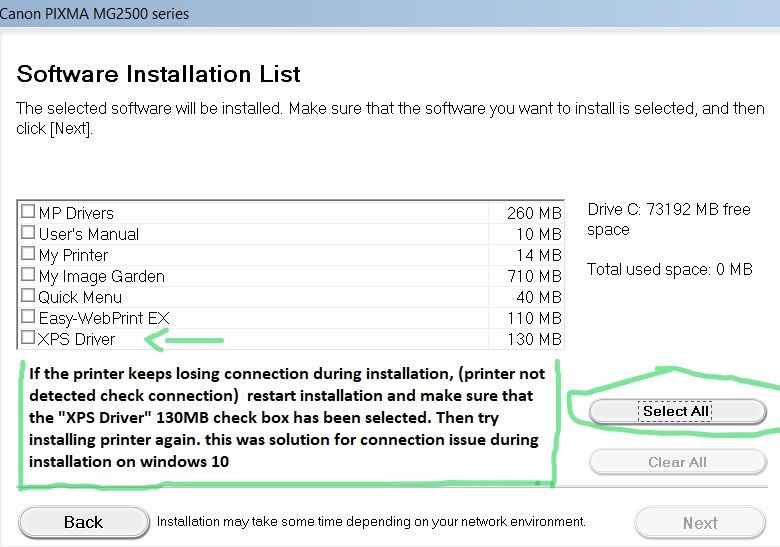Tick the My Printer checkbox

(28, 254)
